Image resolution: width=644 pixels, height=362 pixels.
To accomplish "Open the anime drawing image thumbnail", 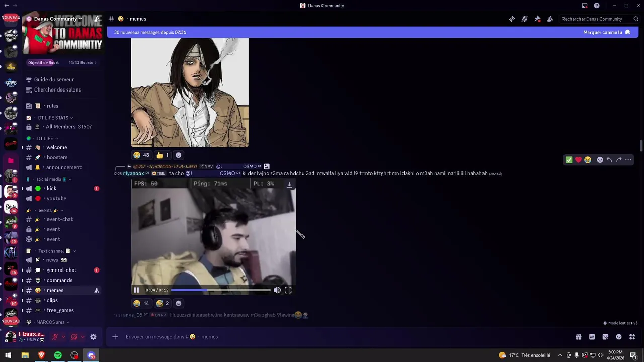I will (x=190, y=93).
